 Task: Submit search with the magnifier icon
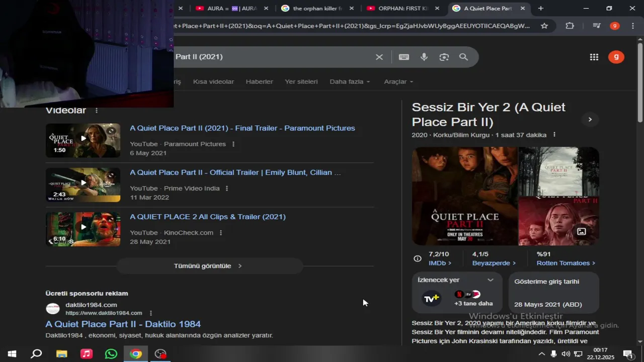tap(464, 57)
